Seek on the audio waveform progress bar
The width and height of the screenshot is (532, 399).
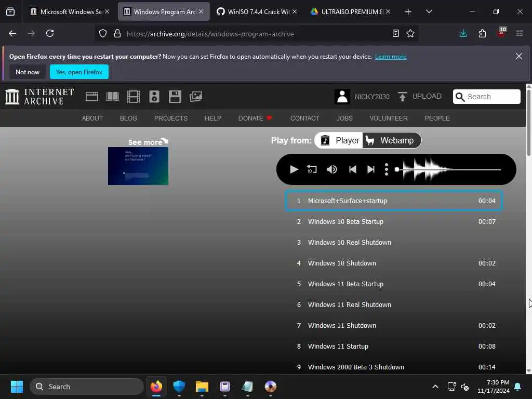click(x=449, y=169)
